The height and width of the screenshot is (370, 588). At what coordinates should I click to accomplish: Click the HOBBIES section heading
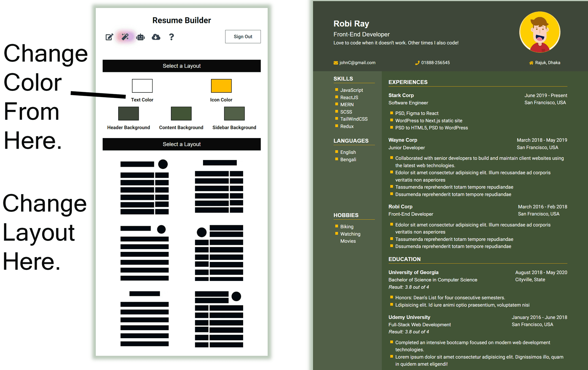pos(346,215)
